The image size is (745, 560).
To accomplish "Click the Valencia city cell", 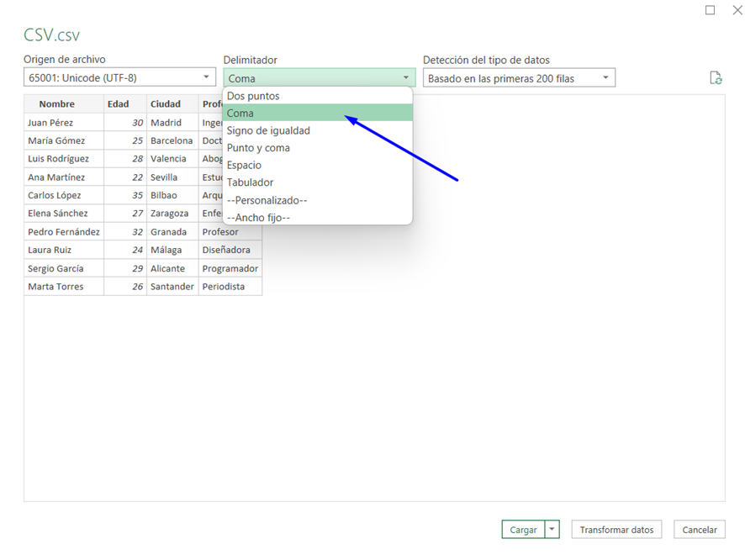I will pyautogui.click(x=172, y=159).
